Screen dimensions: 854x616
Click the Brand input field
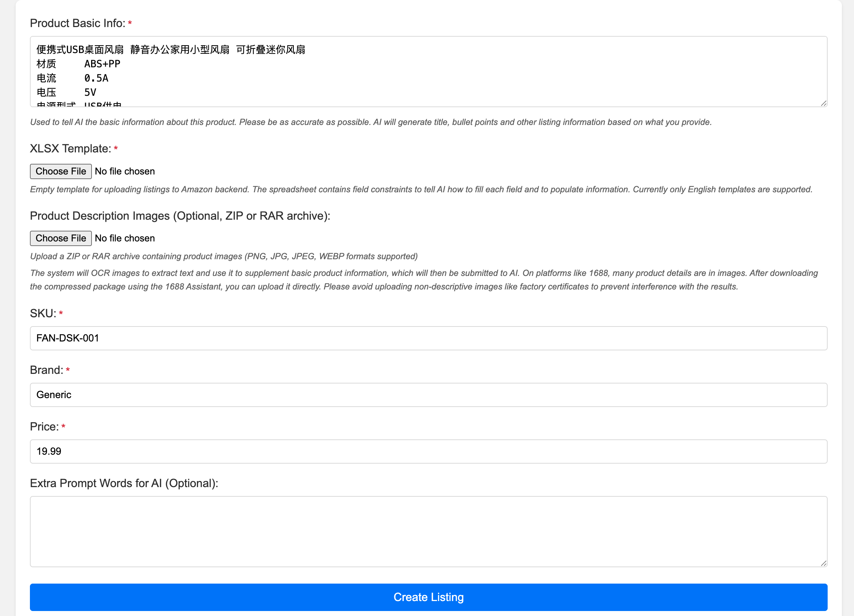(x=428, y=395)
